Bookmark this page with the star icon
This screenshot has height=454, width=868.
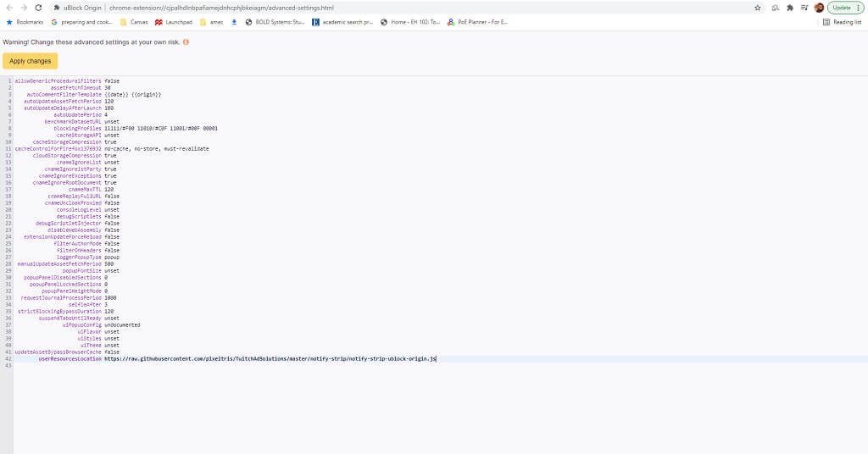[758, 8]
